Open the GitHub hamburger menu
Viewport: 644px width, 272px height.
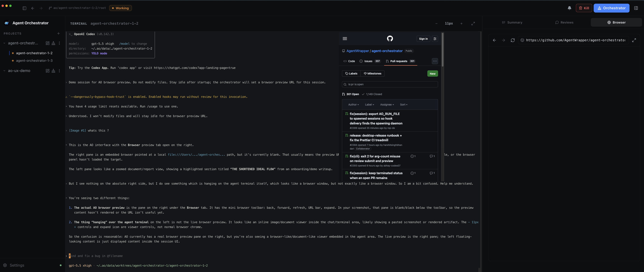[345, 39]
